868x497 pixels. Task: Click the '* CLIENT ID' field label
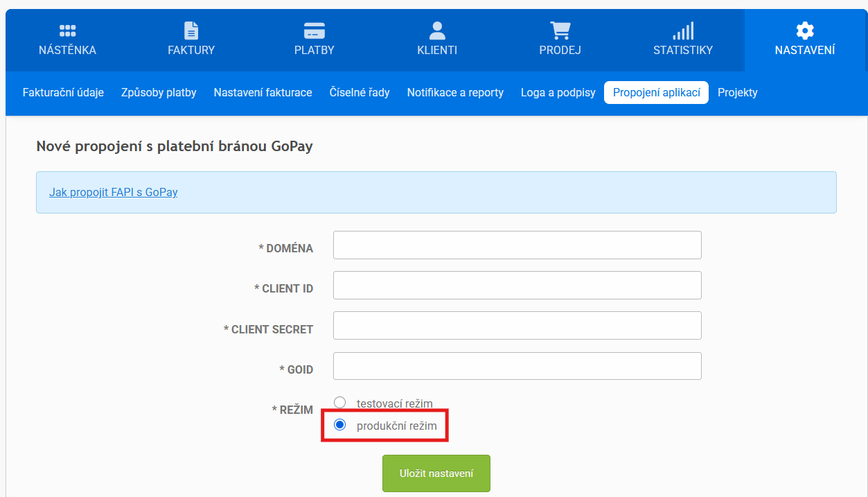283,288
